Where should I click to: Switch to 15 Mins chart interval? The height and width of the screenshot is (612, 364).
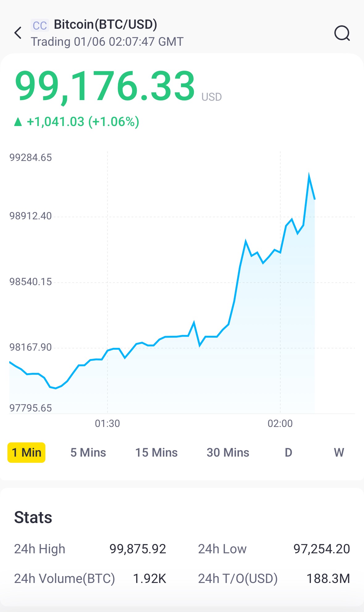click(x=156, y=453)
